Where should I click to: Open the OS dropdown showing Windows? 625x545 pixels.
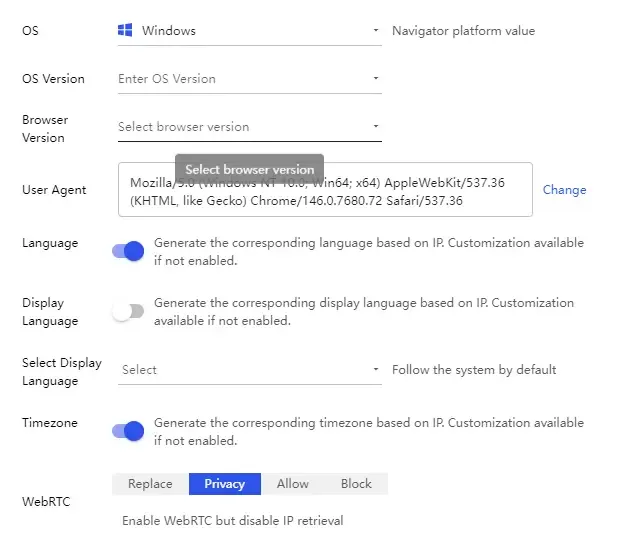click(250, 31)
